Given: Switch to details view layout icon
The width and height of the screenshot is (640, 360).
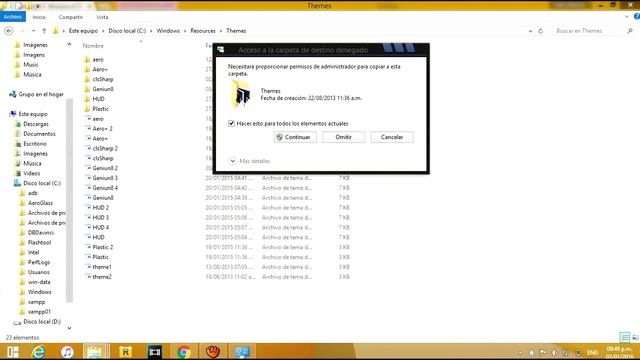Looking at the screenshot, I should pyautogui.click(x=625, y=337).
